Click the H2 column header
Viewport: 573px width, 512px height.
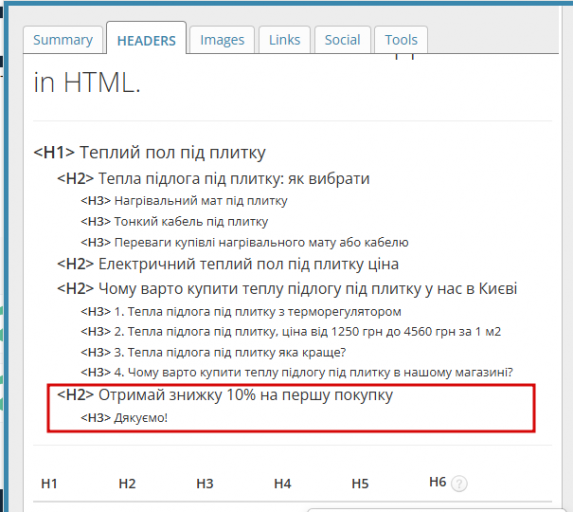(127, 483)
